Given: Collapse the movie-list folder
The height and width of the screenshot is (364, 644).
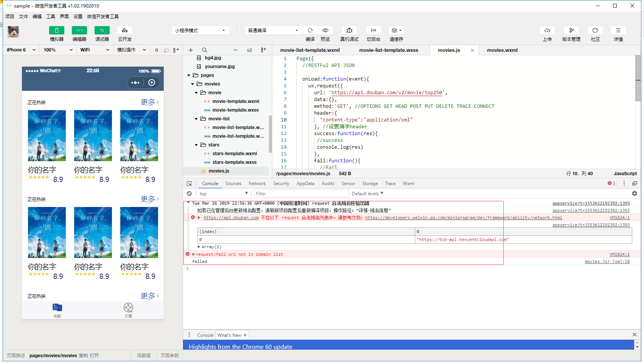Looking at the screenshot, I should [x=196, y=119].
